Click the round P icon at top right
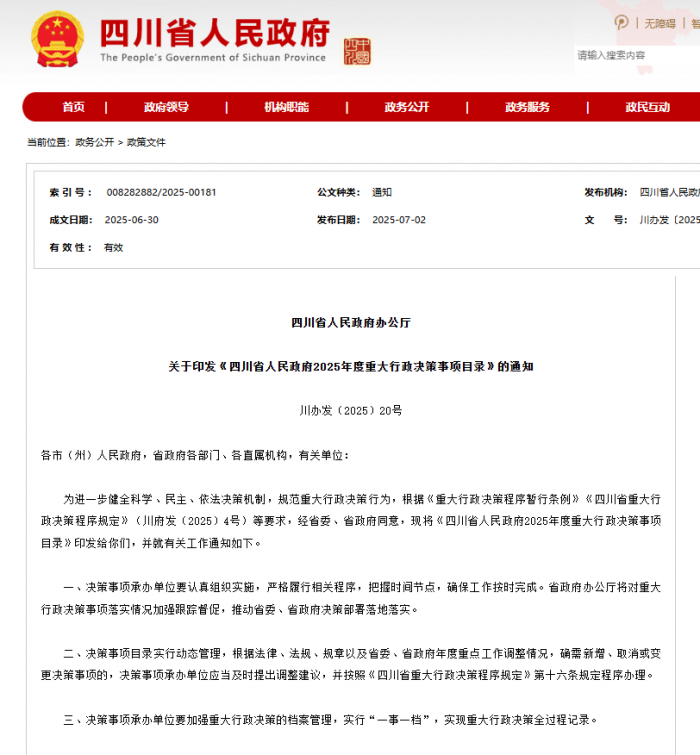700x755 pixels. tap(621, 22)
